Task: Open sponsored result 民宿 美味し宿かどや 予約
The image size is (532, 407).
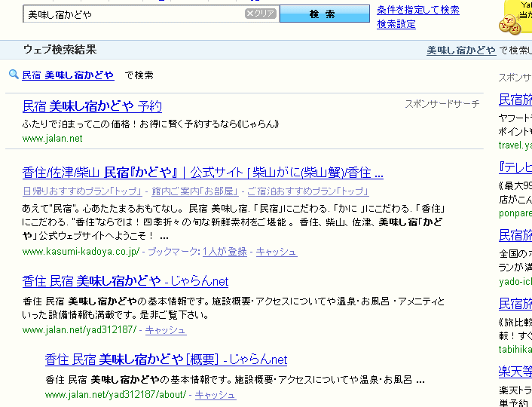Action: 92,106
